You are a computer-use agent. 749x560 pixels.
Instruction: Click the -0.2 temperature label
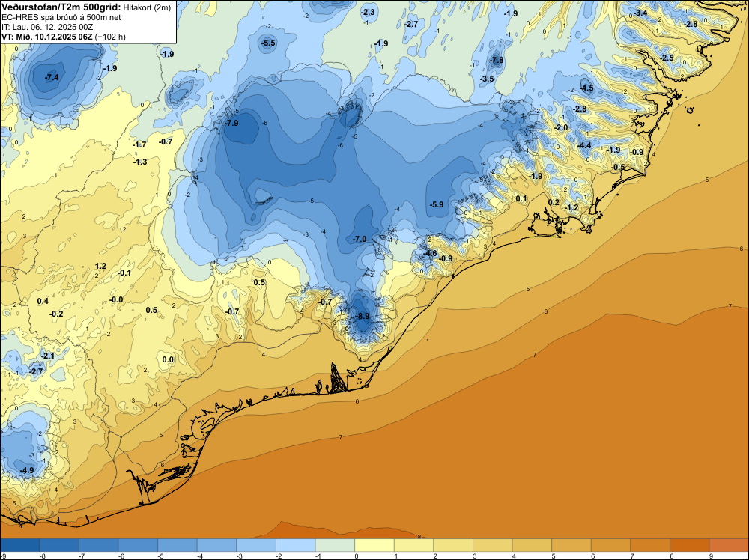(56, 314)
